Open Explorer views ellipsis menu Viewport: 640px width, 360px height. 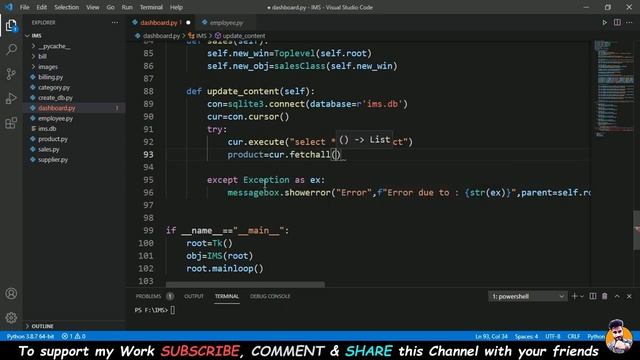pyautogui.click(x=115, y=22)
